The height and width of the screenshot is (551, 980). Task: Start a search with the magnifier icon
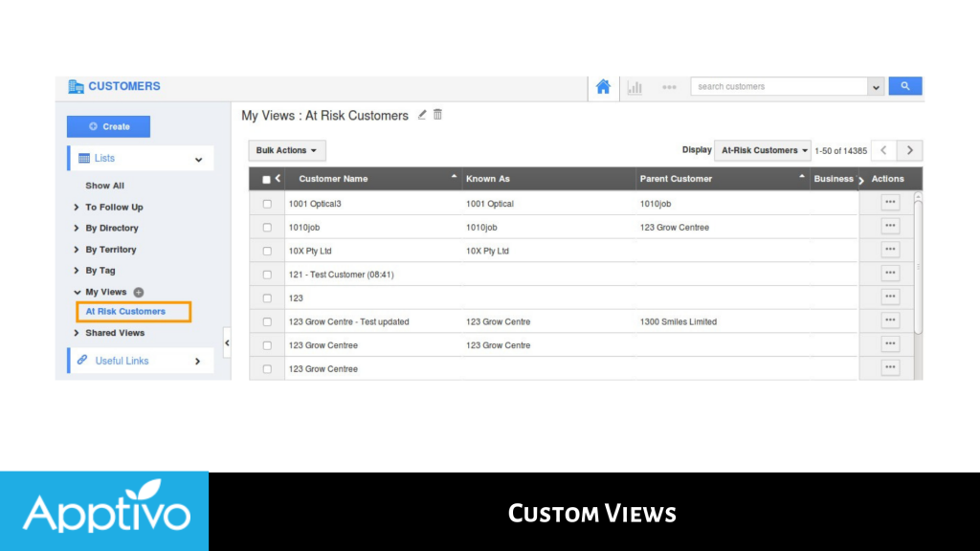(904, 85)
